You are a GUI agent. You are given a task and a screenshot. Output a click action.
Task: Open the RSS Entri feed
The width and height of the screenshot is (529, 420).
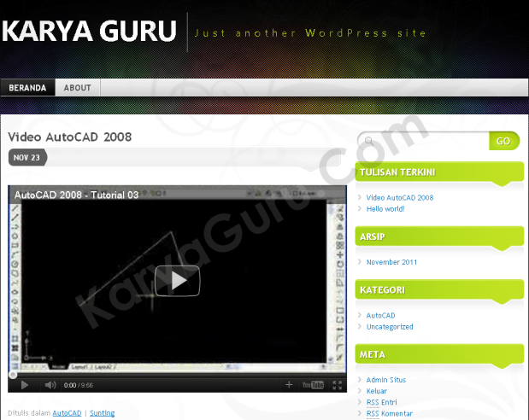point(381,402)
